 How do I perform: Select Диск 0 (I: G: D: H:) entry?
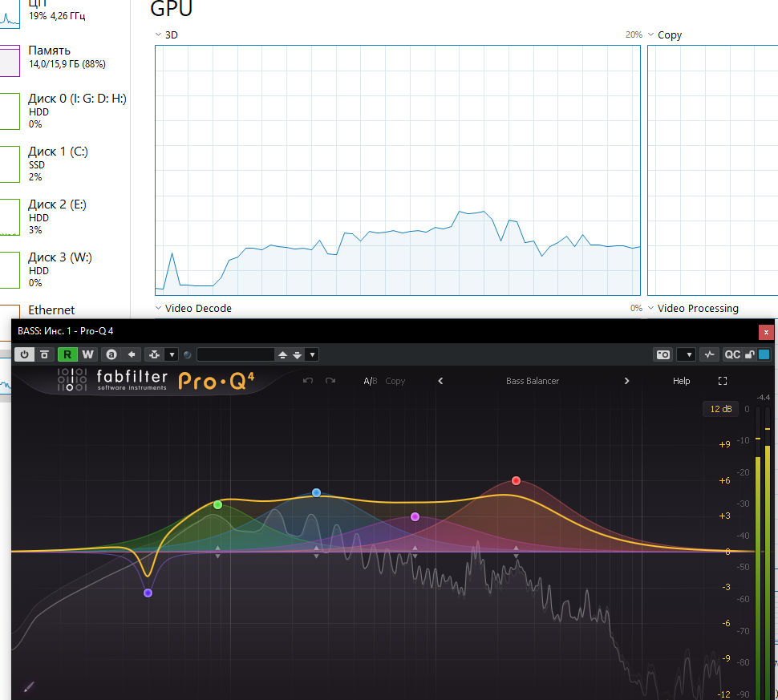pyautogui.click(x=64, y=111)
